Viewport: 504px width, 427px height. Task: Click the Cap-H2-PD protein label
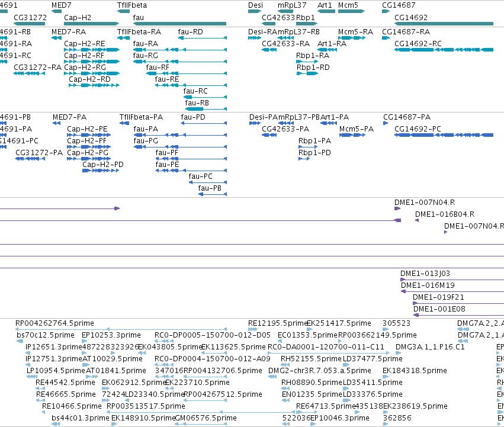click(103, 165)
